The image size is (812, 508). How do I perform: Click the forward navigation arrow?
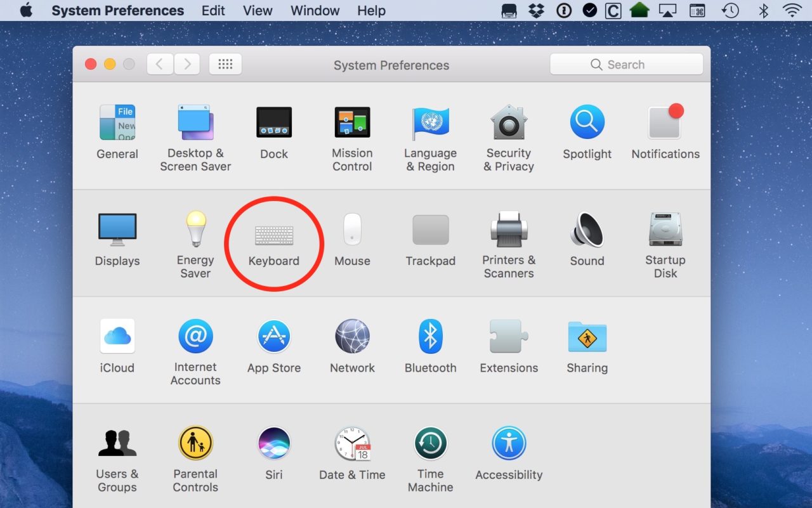pos(187,64)
